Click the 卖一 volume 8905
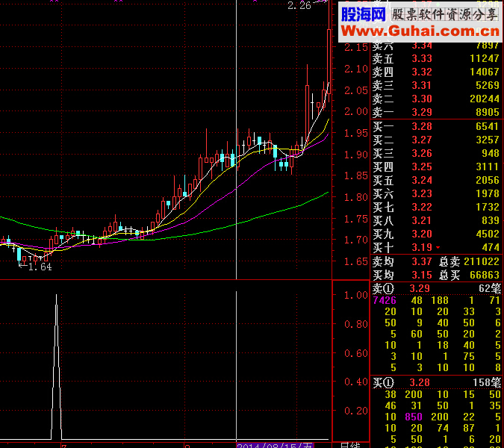The image size is (504, 448). tap(488, 113)
